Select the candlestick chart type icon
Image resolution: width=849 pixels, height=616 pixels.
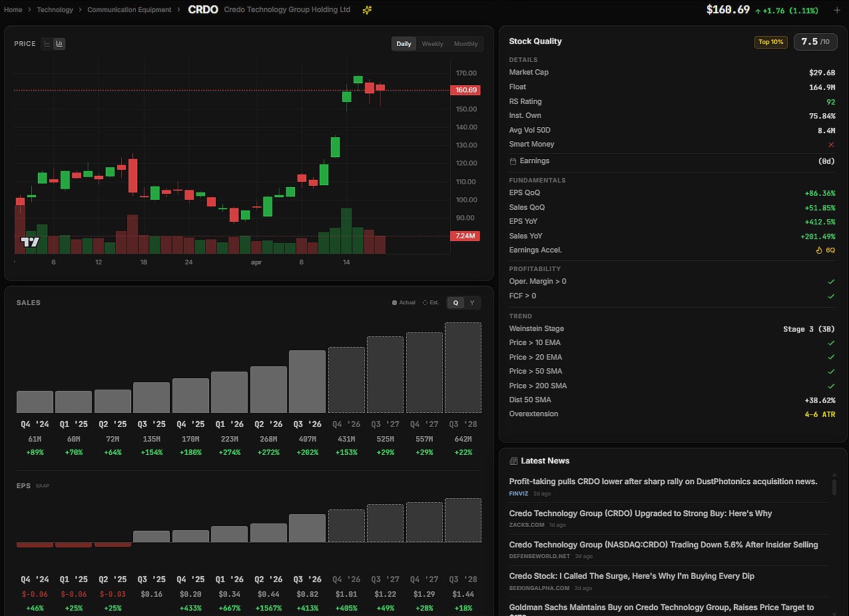[x=59, y=44]
